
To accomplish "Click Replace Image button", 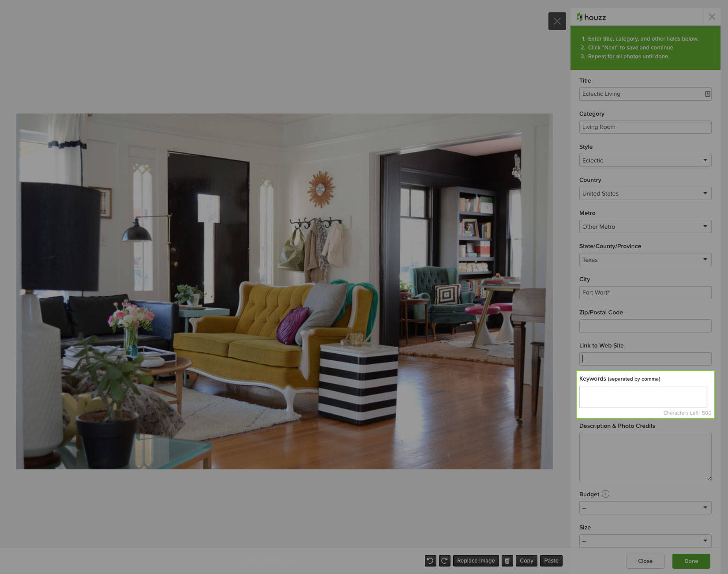I will [476, 561].
